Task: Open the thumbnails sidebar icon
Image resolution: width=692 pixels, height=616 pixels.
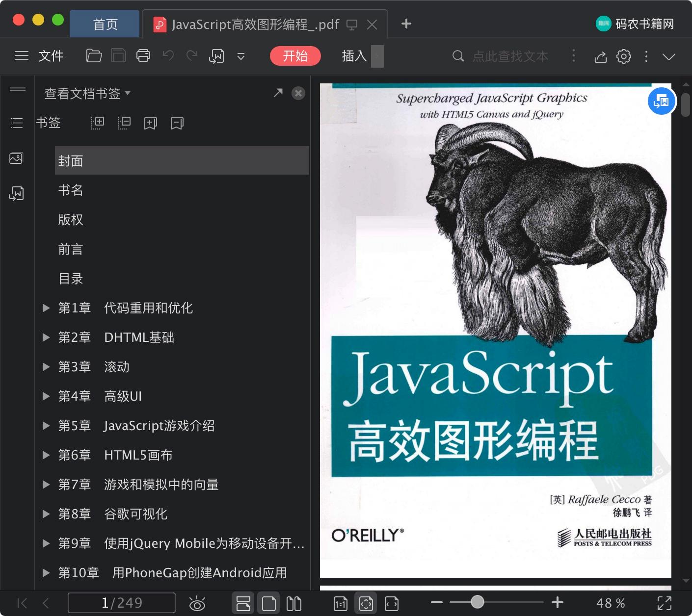Action: [x=16, y=158]
